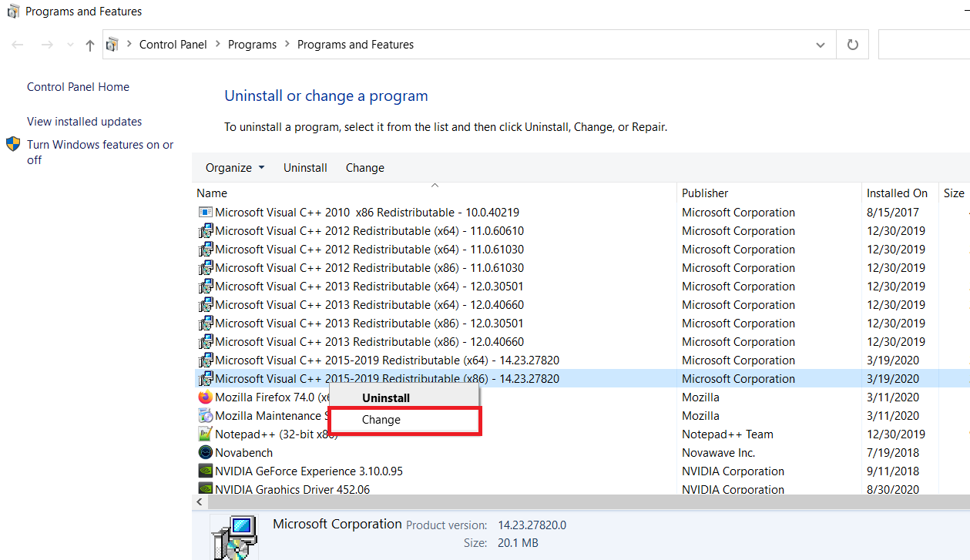Go forward with the right arrow button
The width and height of the screenshot is (970, 560).
pyautogui.click(x=47, y=45)
